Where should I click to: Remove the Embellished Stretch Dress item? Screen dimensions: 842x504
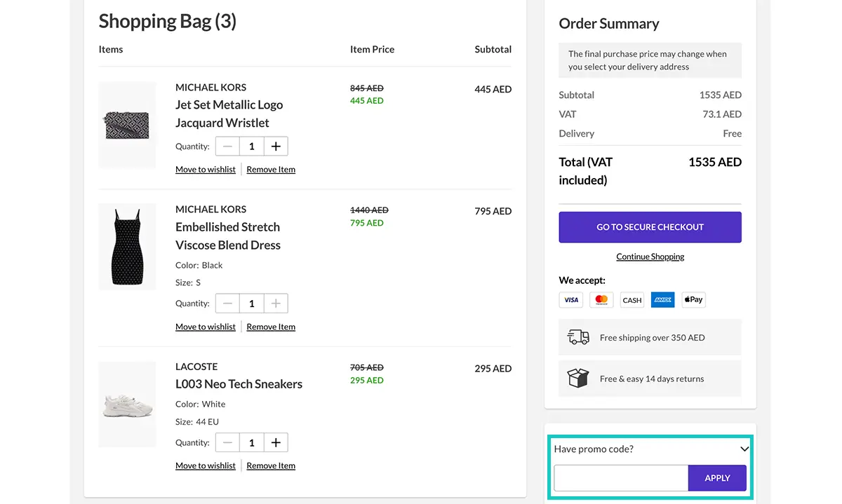(271, 327)
